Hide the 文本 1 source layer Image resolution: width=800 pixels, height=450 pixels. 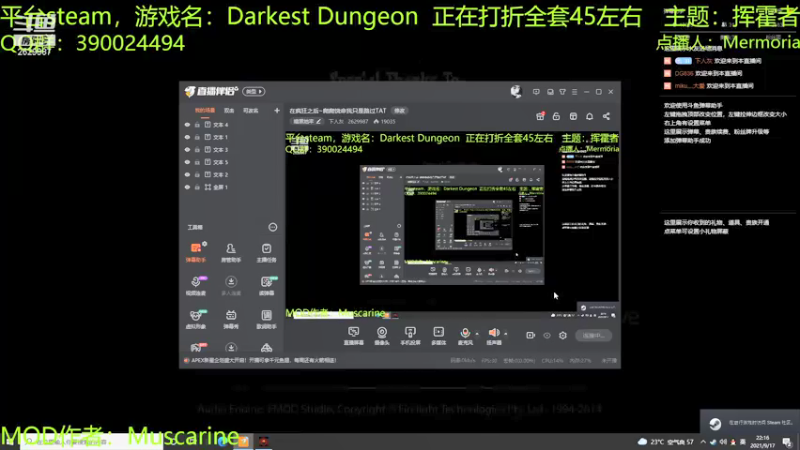[187, 137]
